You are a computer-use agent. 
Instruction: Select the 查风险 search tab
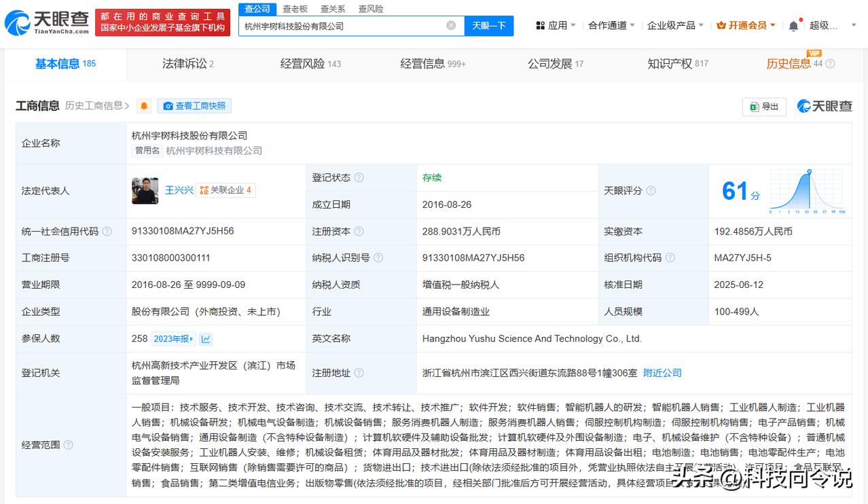(371, 9)
